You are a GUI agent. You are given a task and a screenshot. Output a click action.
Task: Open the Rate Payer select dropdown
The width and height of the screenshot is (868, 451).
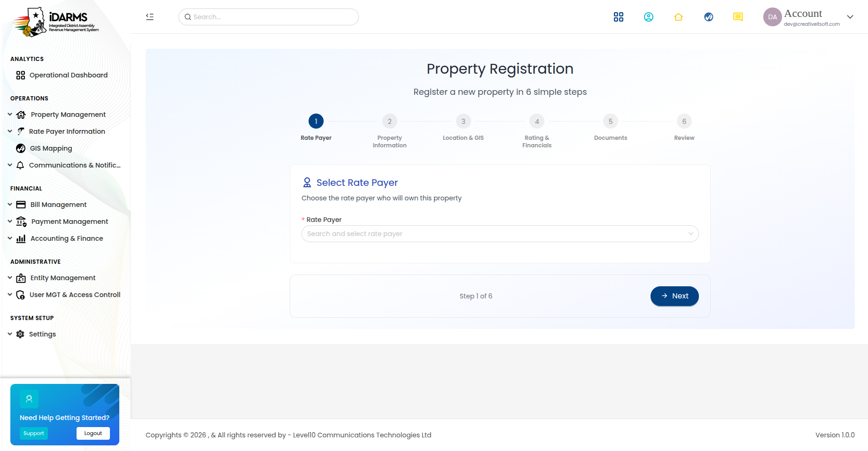(500, 234)
